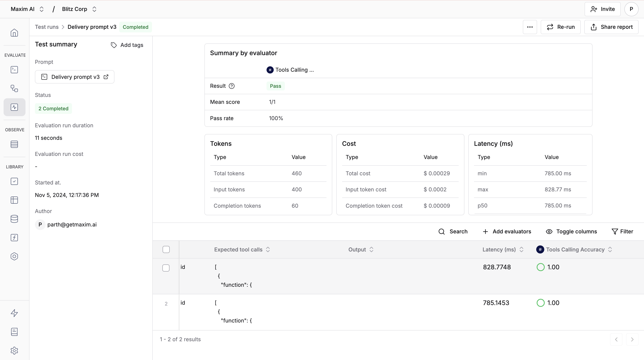Click the score circle in the 785.1453 row
This screenshot has width=644, height=360.
point(540,303)
